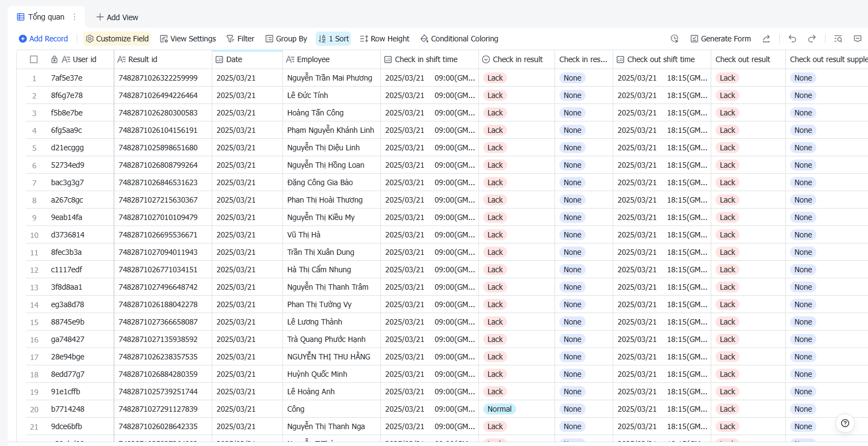868x446 pixels.
Task: Click the None tag in Hoàng Tấn Công check-in supplement
Action: pyautogui.click(x=572, y=113)
